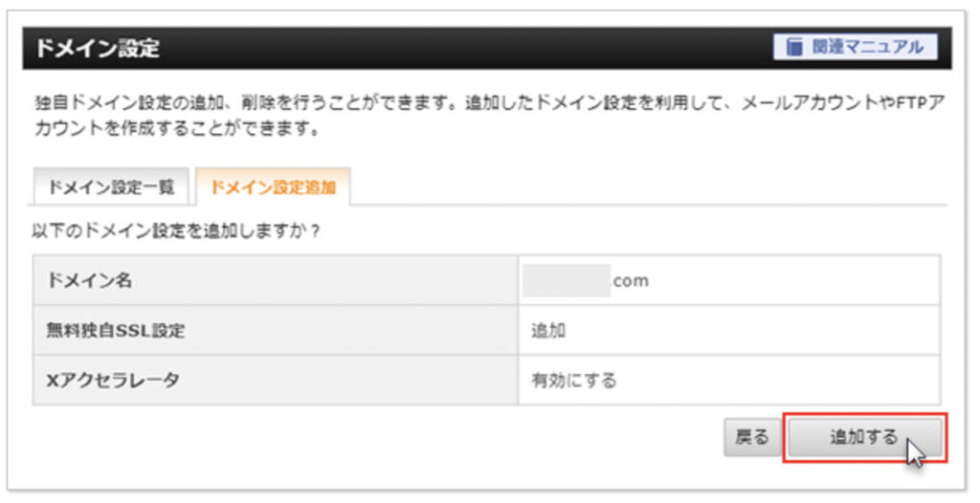Click the 追加 value in SSL row
This screenshot has width=980, height=503.
548,331
